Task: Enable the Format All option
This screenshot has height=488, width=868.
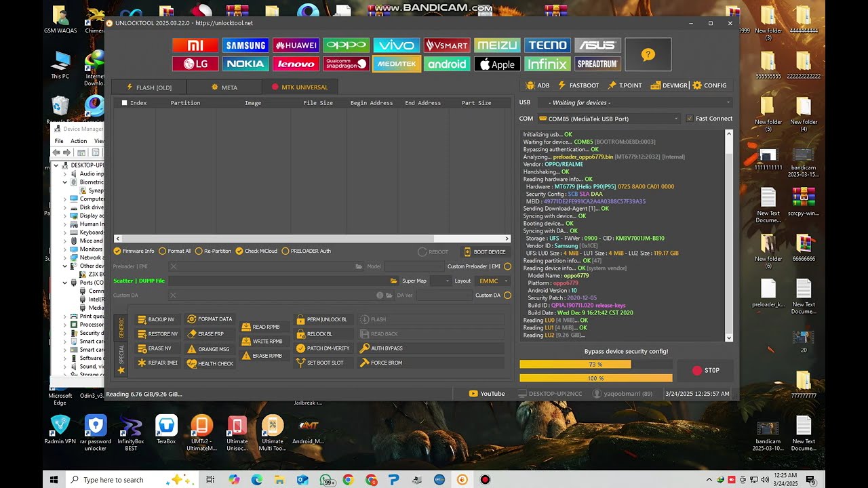Action: [175, 251]
